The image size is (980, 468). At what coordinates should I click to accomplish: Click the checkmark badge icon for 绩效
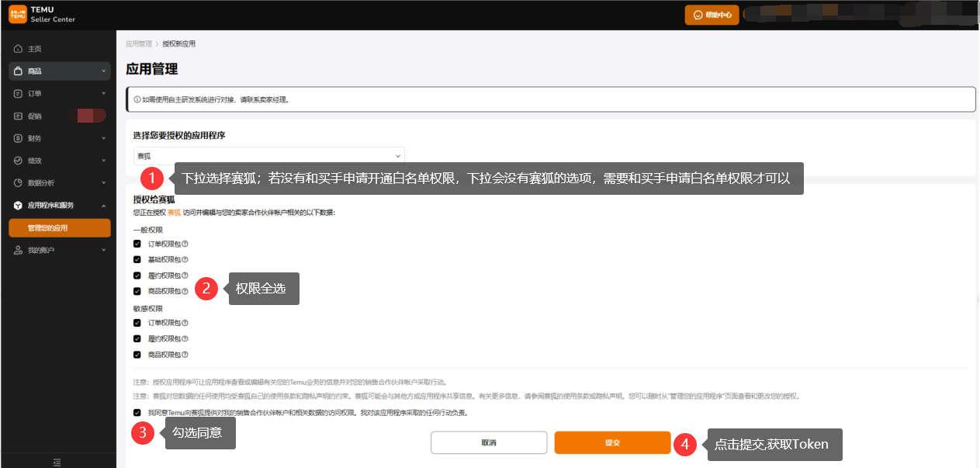tap(18, 161)
